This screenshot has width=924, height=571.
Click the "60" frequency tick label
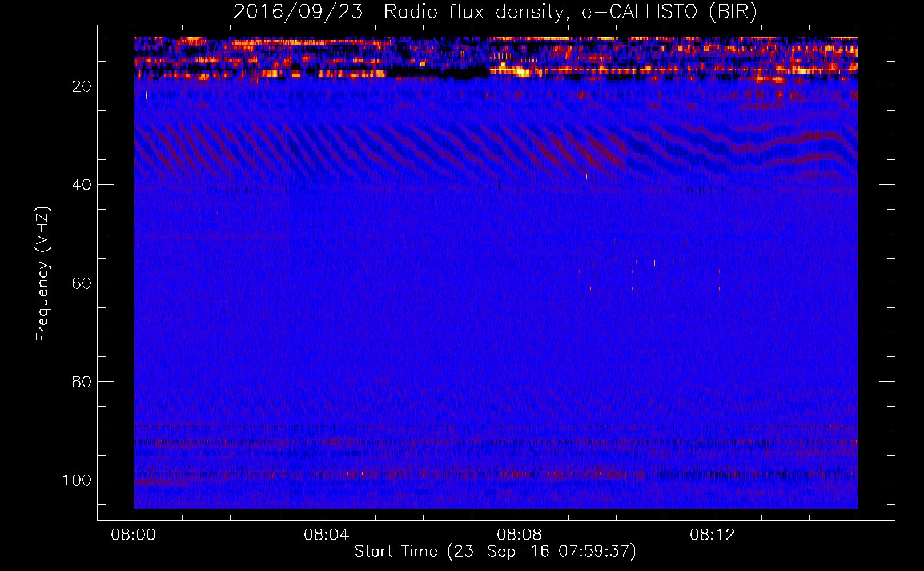coord(82,283)
